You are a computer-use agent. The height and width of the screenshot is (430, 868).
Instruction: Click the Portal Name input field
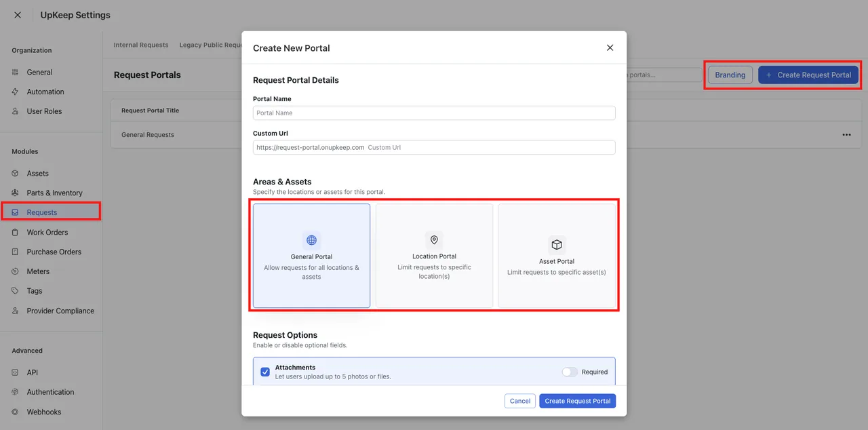(x=434, y=113)
